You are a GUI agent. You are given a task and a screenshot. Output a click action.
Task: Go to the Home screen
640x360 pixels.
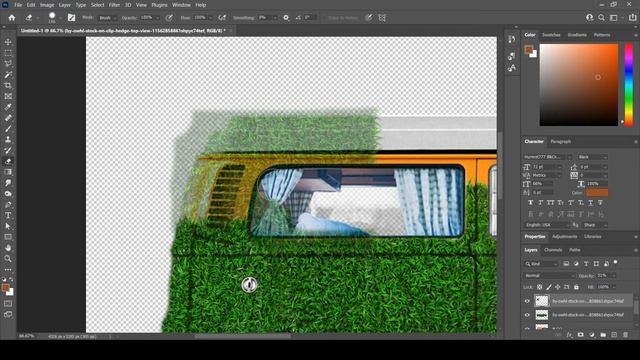[x=12, y=18]
